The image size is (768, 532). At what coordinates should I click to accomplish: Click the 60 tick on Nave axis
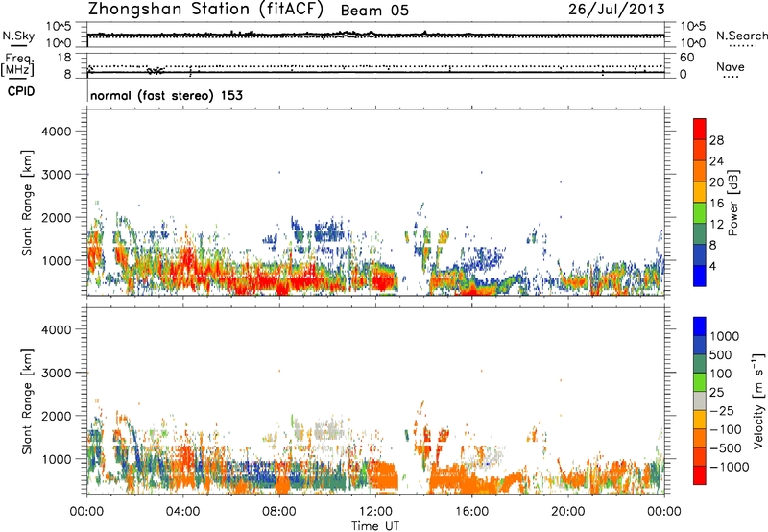click(686, 58)
